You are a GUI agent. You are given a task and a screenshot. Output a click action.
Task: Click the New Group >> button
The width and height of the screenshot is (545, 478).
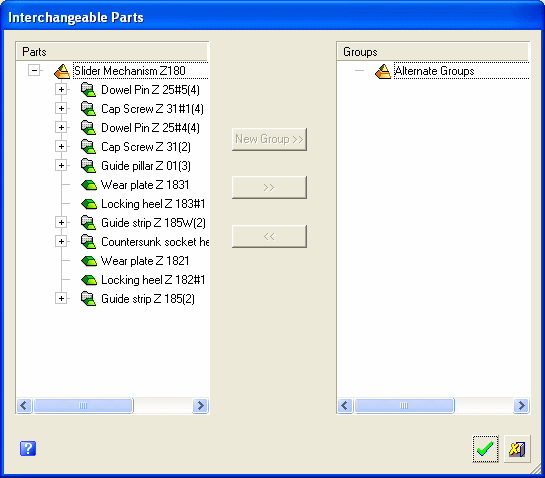pos(269,139)
